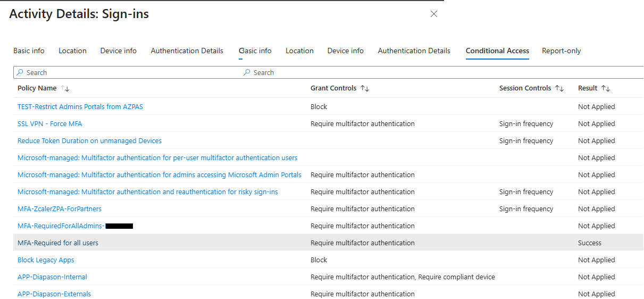Open the Report-only tab

[561, 51]
